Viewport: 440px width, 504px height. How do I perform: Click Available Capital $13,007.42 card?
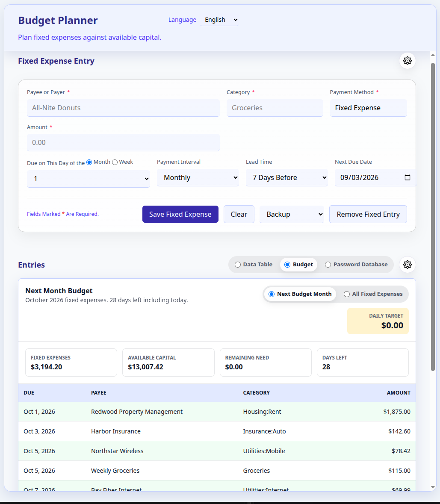pyautogui.click(x=168, y=363)
